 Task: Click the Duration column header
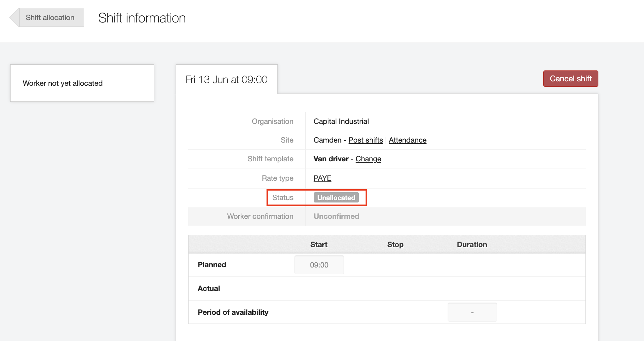click(x=472, y=245)
